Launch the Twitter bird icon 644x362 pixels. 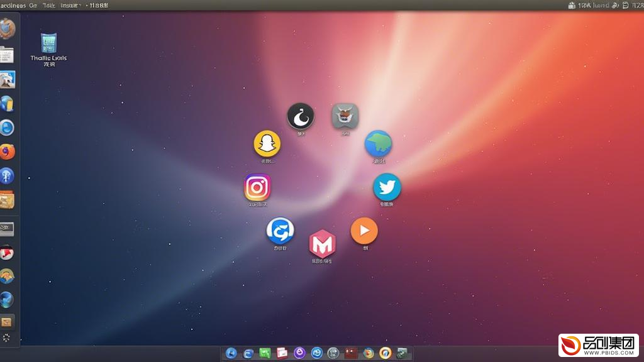[x=387, y=187]
